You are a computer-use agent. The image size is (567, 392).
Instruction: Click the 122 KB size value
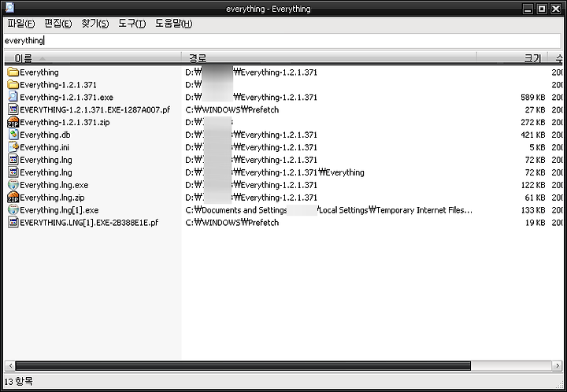[x=532, y=185]
